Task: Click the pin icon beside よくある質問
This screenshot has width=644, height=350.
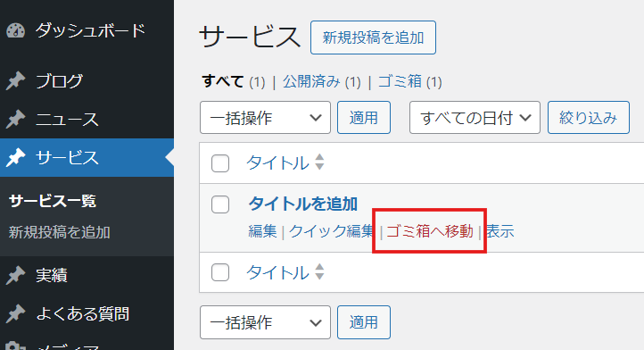Action: point(15,313)
